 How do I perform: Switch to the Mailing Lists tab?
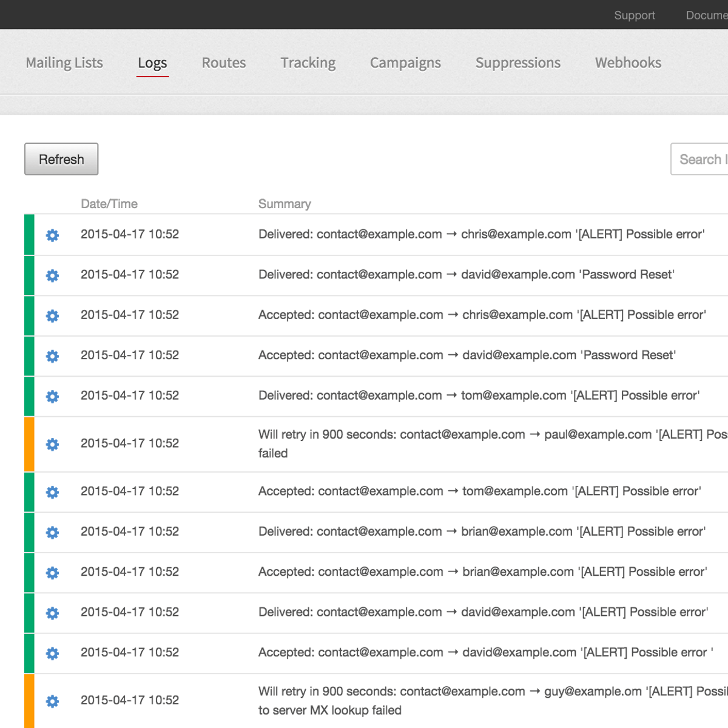tap(64, 63)
